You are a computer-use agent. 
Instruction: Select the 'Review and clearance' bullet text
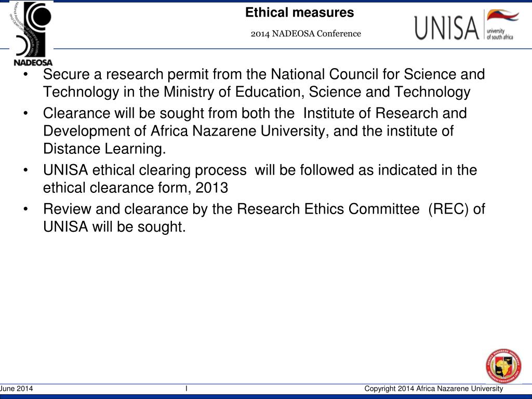coord(264,218)
